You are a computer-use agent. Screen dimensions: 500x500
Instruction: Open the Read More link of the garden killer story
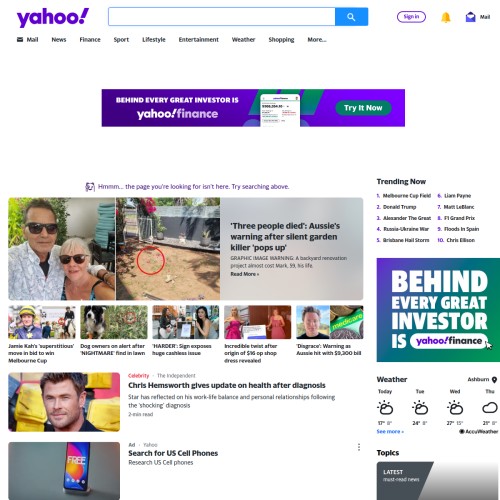click(x=245, y=274)
